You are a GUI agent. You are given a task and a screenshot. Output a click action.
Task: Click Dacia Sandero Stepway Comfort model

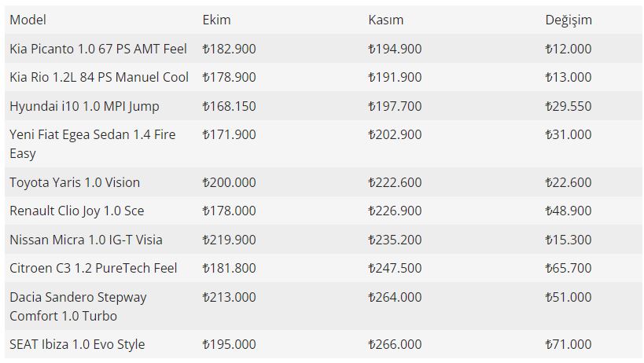pyautogui.click(x=78, y=306)
